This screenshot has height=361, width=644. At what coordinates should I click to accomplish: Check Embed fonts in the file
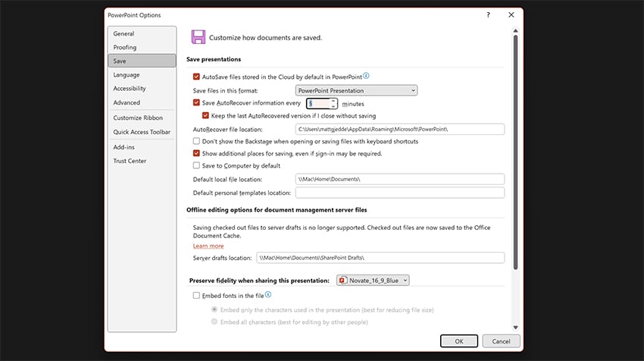point(197,295)
